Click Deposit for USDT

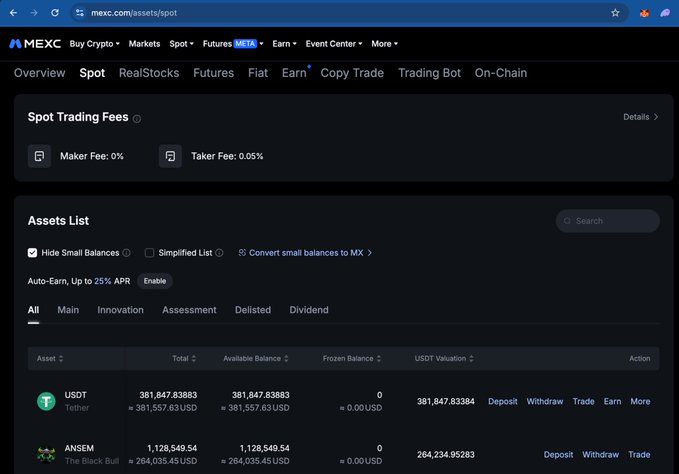(503, 401)
